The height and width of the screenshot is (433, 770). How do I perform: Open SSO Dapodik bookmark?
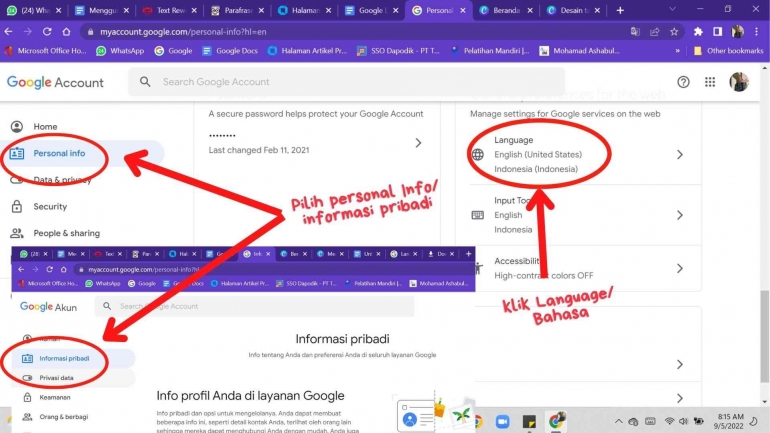[x=398, y=51]
